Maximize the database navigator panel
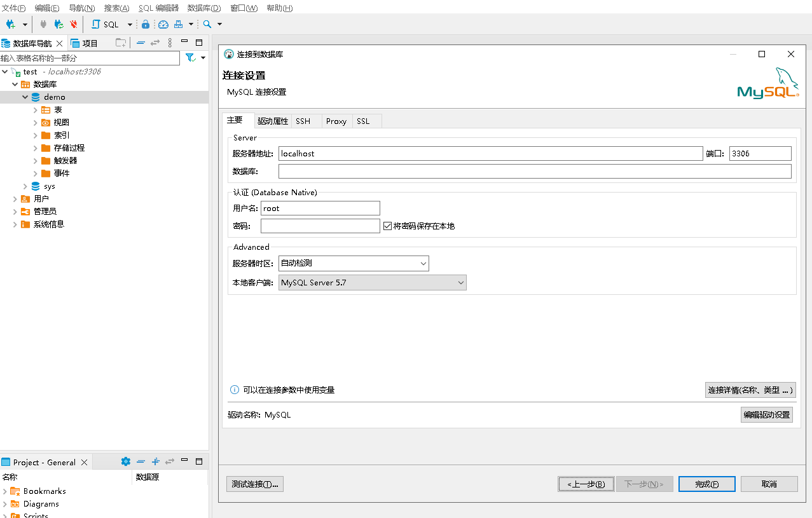The width and height of the screenshot is (812, 518). (199, 43)
